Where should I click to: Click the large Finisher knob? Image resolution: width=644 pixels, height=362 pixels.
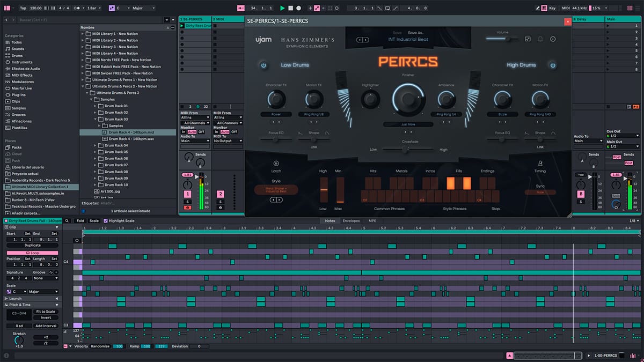point(408,99)
